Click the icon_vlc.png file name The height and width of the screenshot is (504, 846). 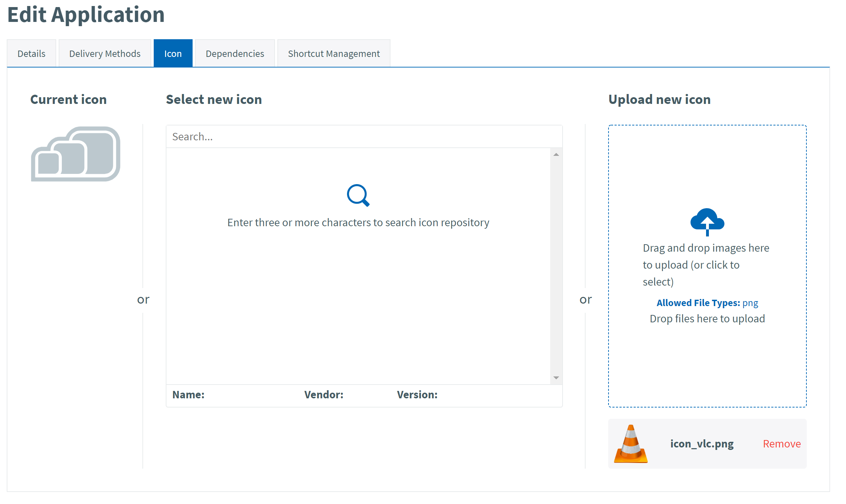[702, 444]
